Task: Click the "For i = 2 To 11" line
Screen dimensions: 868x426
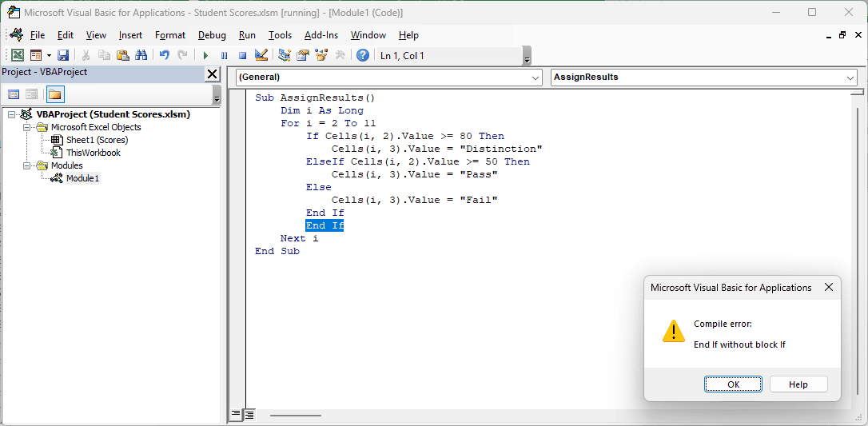Action: [x=328, y=123]
